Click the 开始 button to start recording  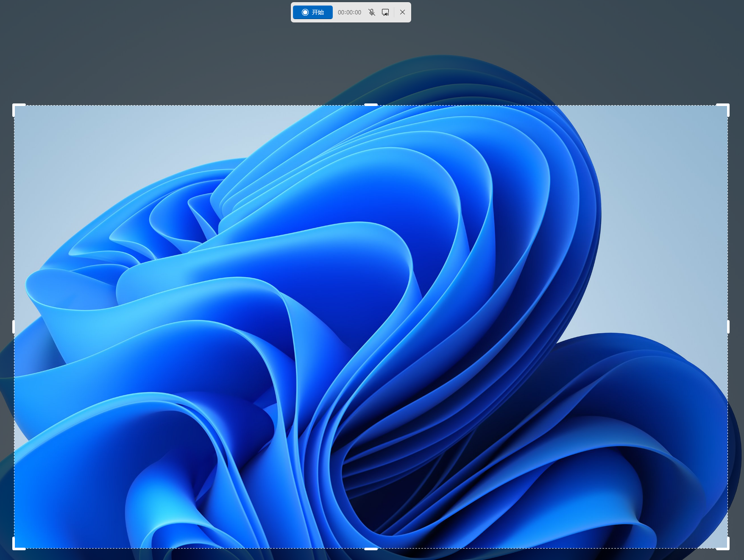point(313,12)
